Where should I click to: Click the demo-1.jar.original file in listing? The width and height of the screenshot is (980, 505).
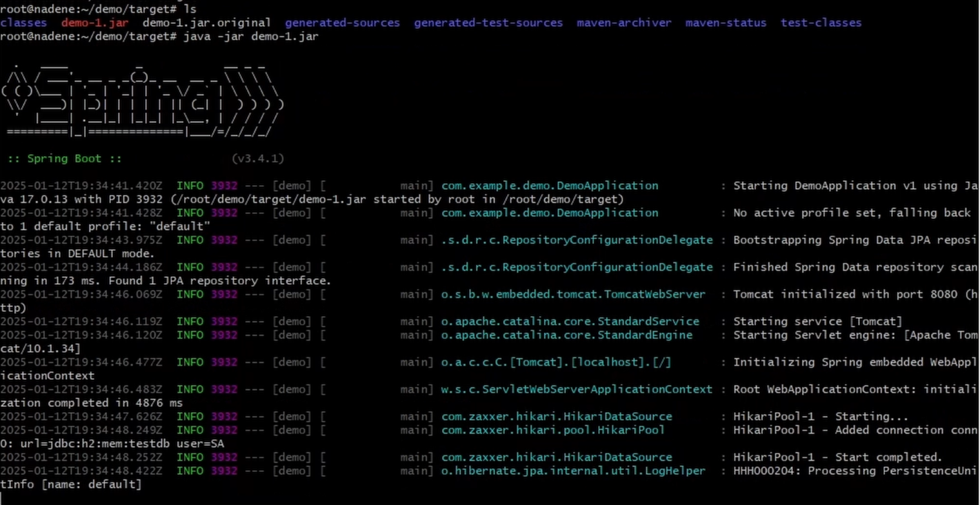pos(206,23)
